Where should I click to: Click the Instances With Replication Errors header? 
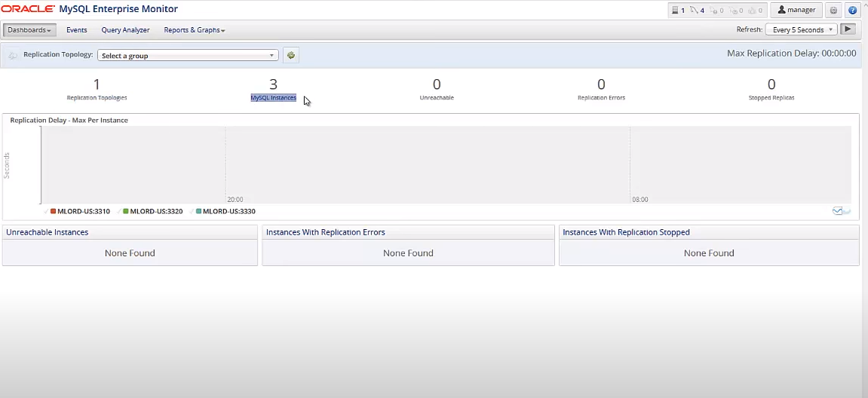pos(408,232)
